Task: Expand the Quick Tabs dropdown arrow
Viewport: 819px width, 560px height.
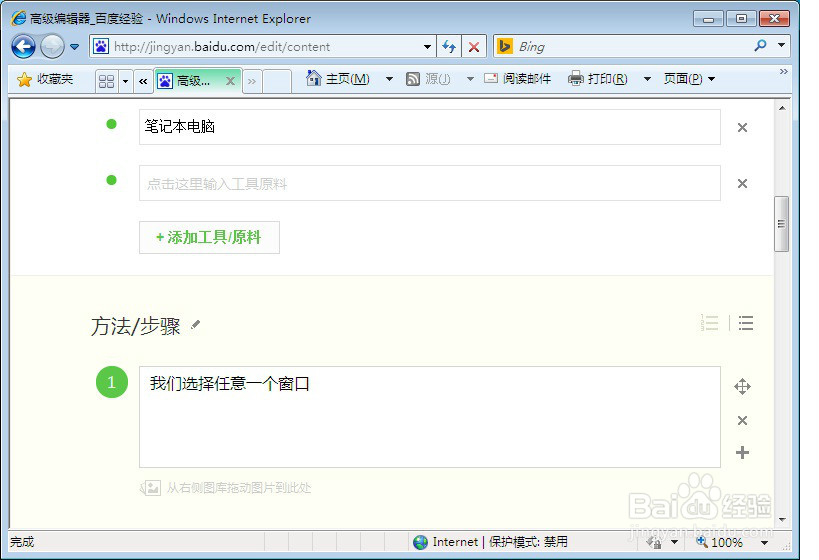Action: coord(125,81)
